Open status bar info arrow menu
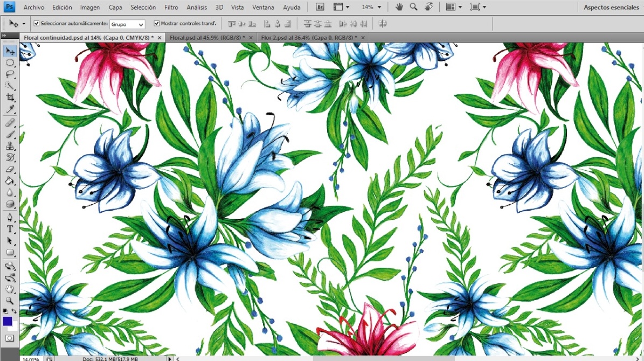This screenshot has width=644, height=361. (170, 358)
